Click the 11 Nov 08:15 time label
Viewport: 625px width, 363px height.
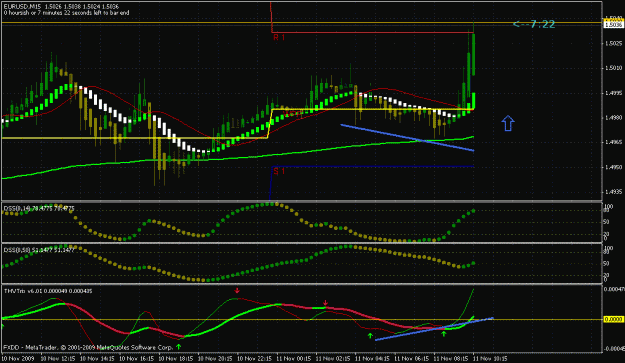450,359
